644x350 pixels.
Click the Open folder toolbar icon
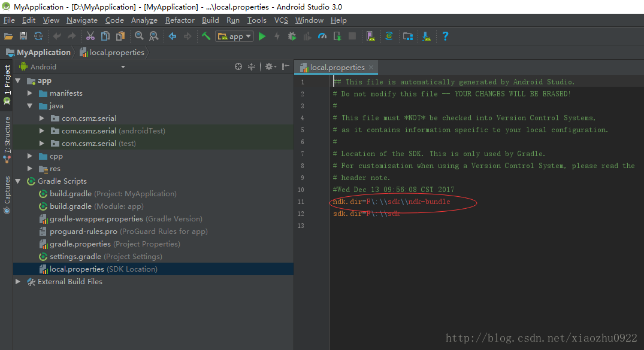point(8,36)
